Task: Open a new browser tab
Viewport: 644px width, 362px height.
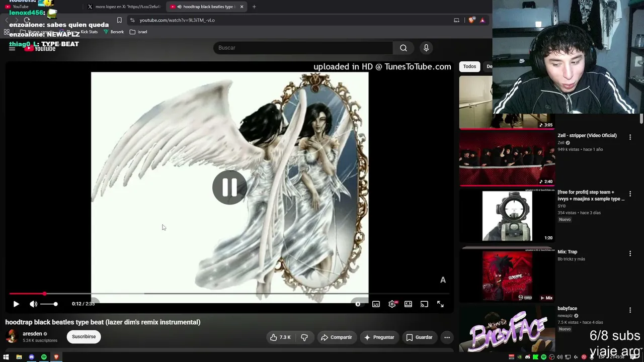Action: [254, 7]
